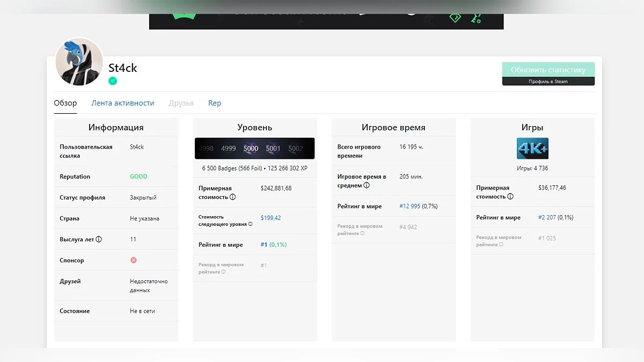
Task: Click info icon beside level Примерная стоимость
Action: click(233, 197)
